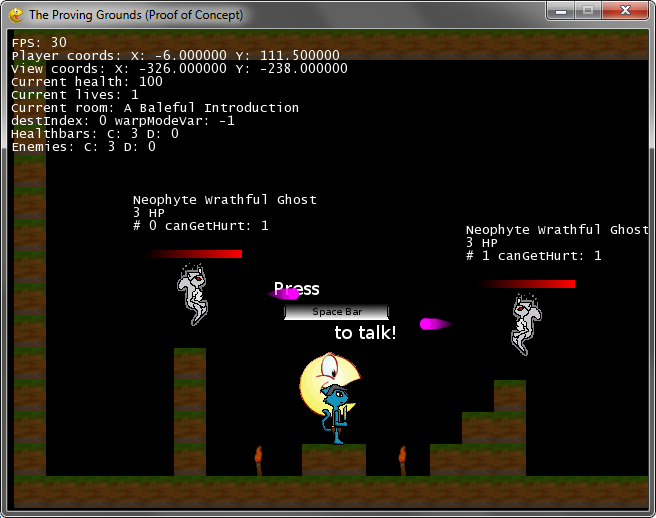Click the 'to talk!' prompt text
This screenshot has height=518, width=656.
click(365, 333)
